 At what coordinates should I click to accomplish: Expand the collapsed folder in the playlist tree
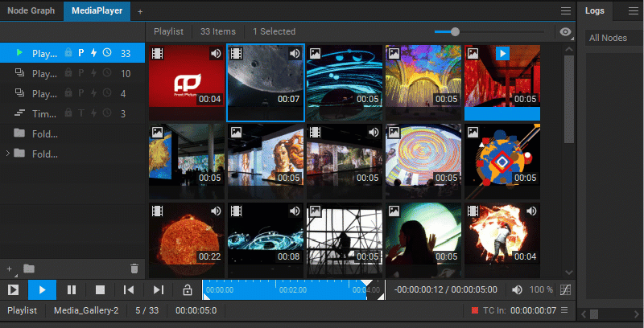pyautogui.click(x=9, y=154)
